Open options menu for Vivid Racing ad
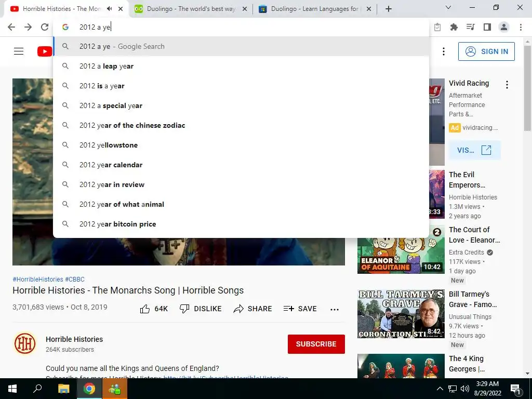Image resolution: width=532 pixels, height=399 pixels. 507,85
